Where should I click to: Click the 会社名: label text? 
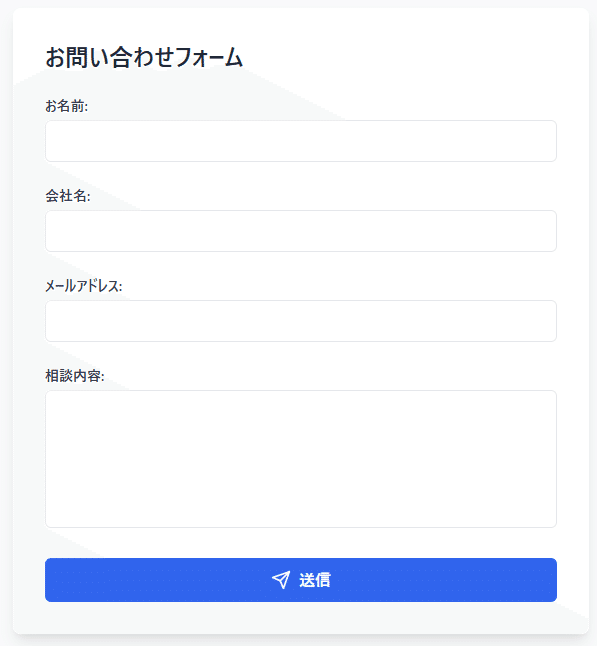(x=68, y=196)
